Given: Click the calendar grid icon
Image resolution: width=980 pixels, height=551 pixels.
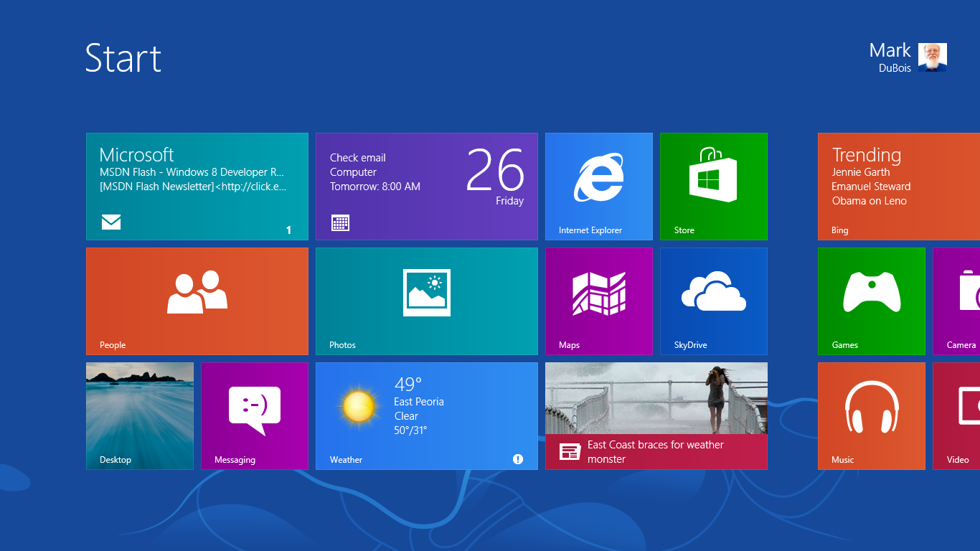Looking at the screenshot, I should tap(341, 222).
